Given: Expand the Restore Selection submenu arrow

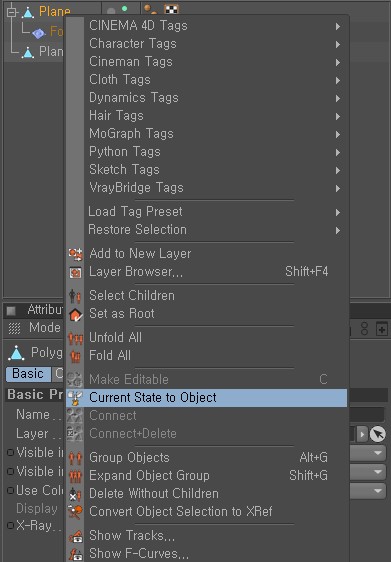Looking at the screenshot, I should pos(338,230).
